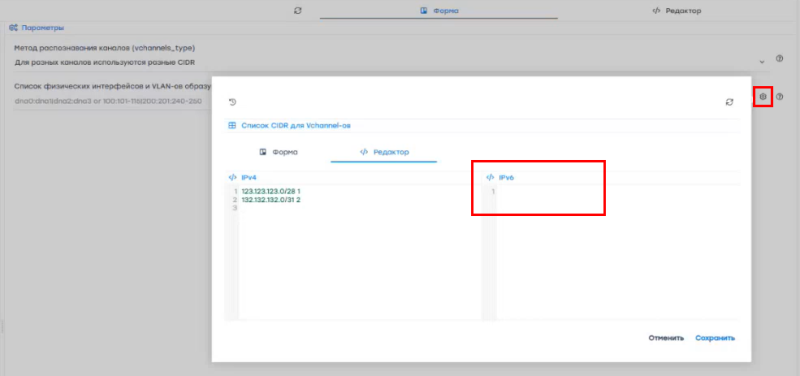800x376 pixels.
Task: Click the code icon beside IPv4 label
Action: coord(233,178)
